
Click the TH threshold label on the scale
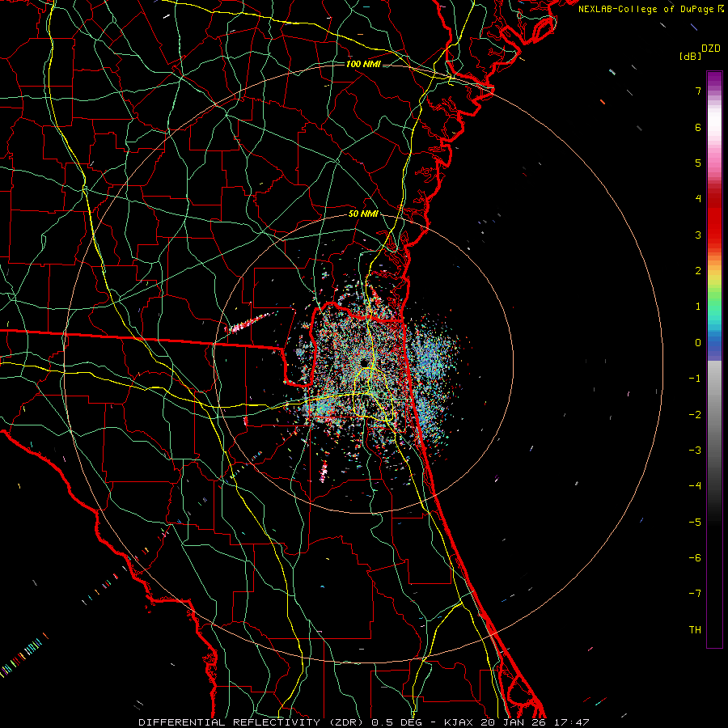pyautogui.click(x=695, y=630)
